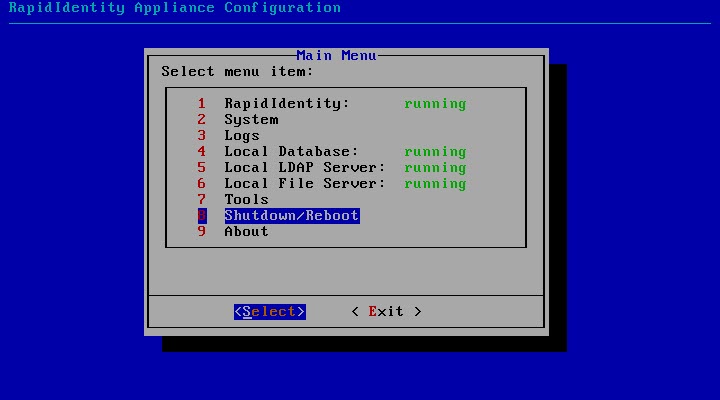
Task: Select Local LDAP Server menu item
Action: (x=304, y=168)
